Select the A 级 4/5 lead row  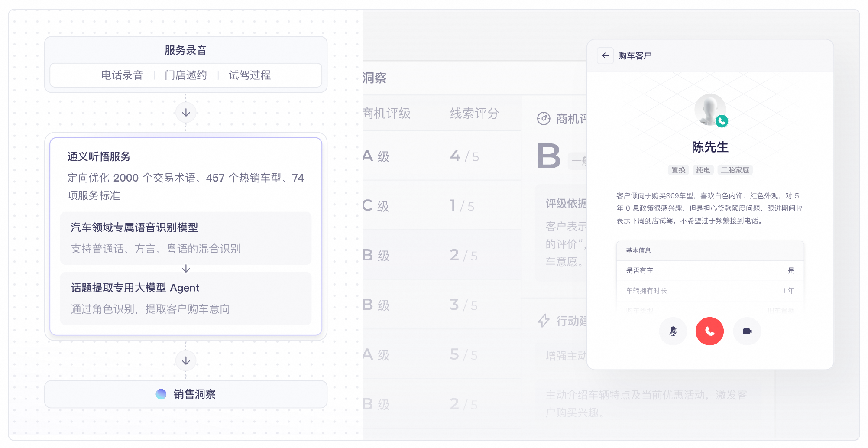(442, 156)
